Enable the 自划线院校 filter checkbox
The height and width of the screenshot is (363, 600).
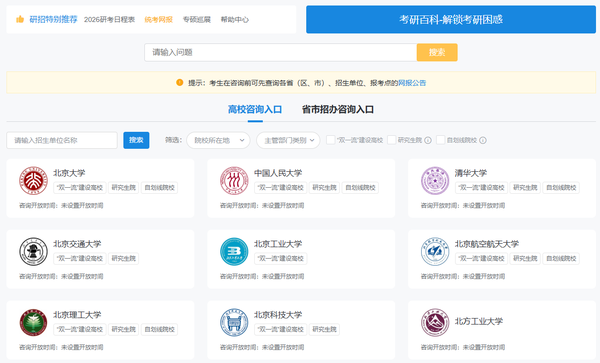[440, 140]
